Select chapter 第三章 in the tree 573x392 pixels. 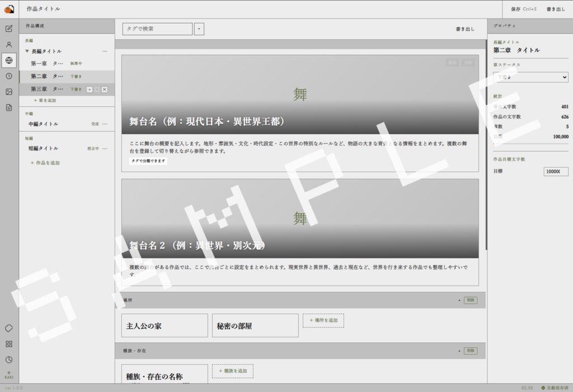point(67,89)
